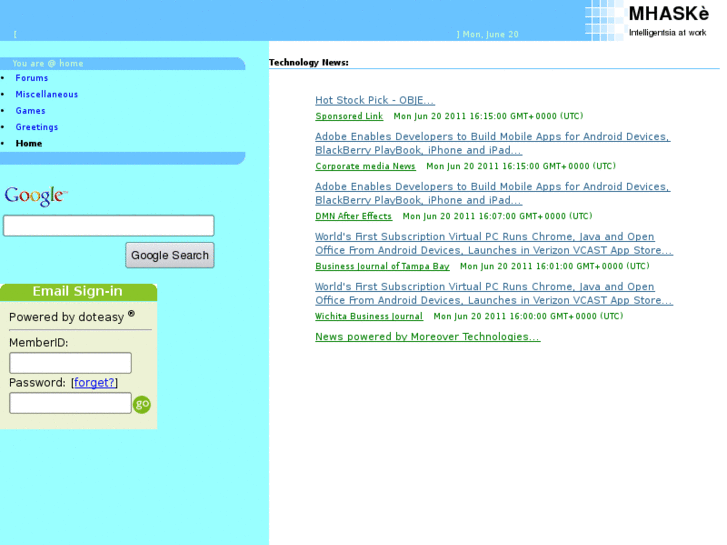The image size is (727, 545).
Task: Click the 'Powered by doteasy' text
Action: 71,317
